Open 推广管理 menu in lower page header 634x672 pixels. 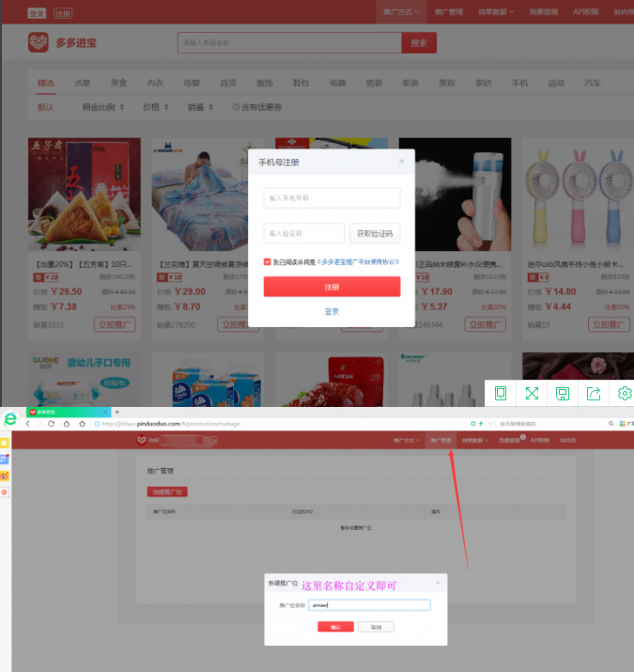click(x=441, y=440)
